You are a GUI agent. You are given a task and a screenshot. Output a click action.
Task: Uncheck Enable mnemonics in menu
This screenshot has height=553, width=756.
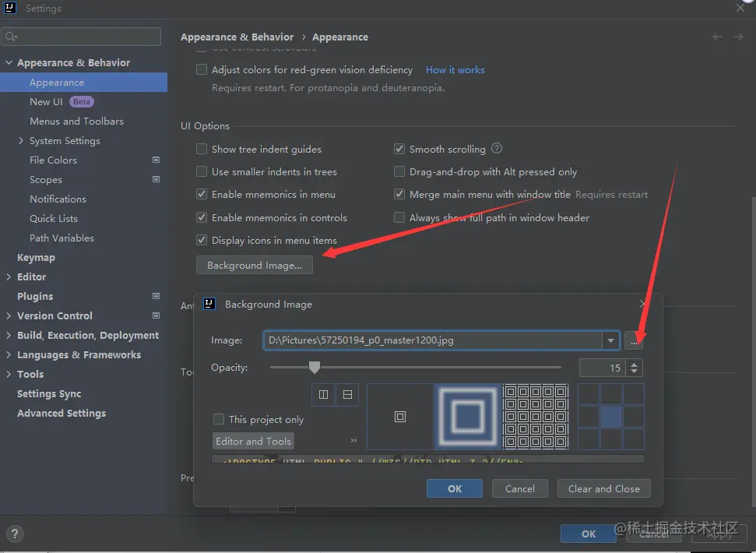(202, 194)
